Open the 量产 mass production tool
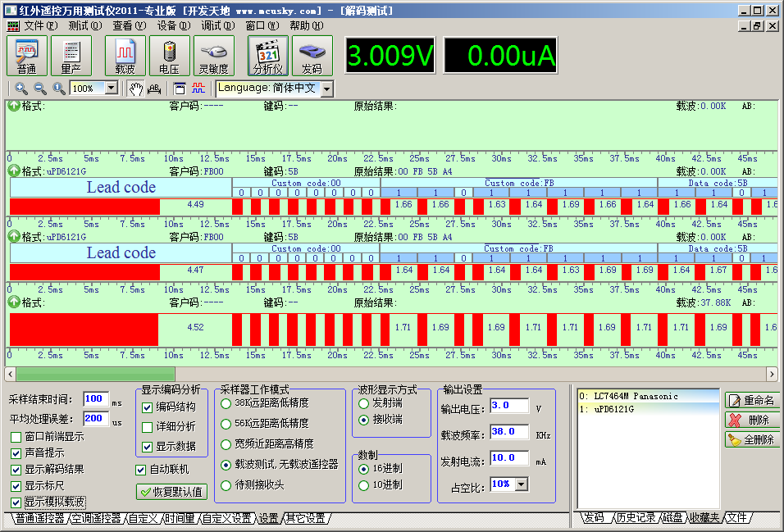 (x=71, y=56)
